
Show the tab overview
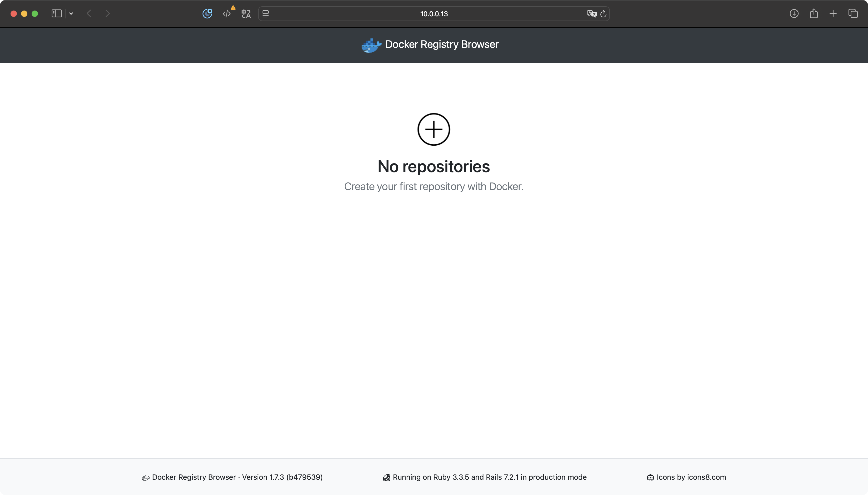[x=853, y=14]
